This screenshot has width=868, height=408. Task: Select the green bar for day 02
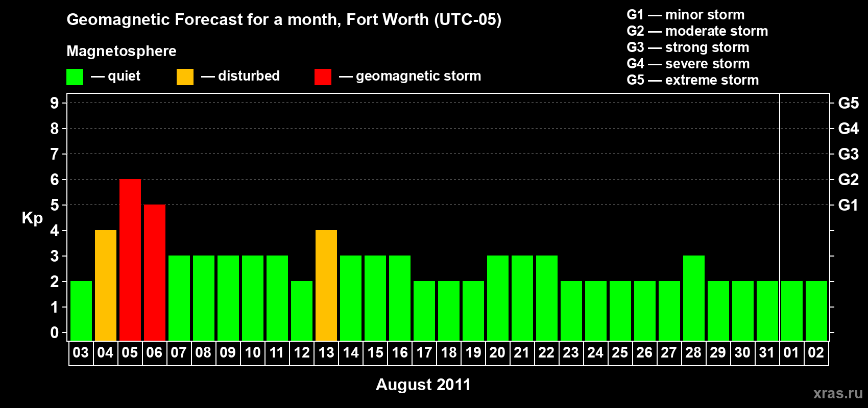pyautogui.click(x=816, y=311)
